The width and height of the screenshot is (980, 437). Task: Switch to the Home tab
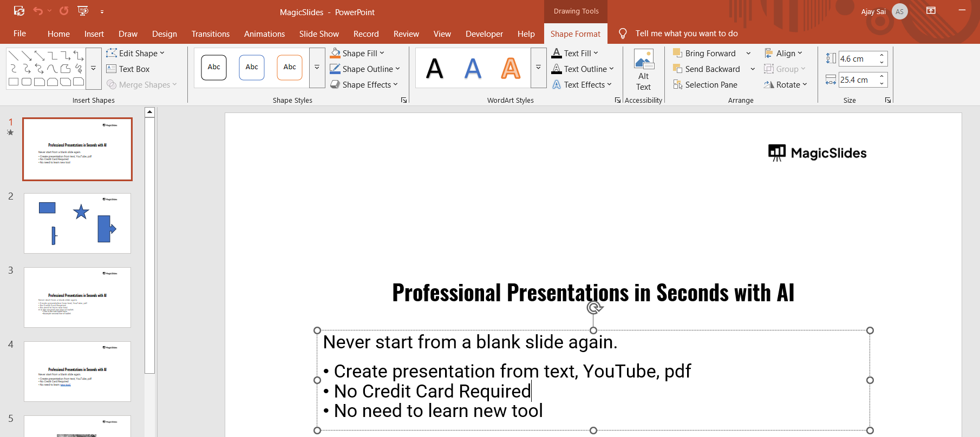click(x=58, y=34)
